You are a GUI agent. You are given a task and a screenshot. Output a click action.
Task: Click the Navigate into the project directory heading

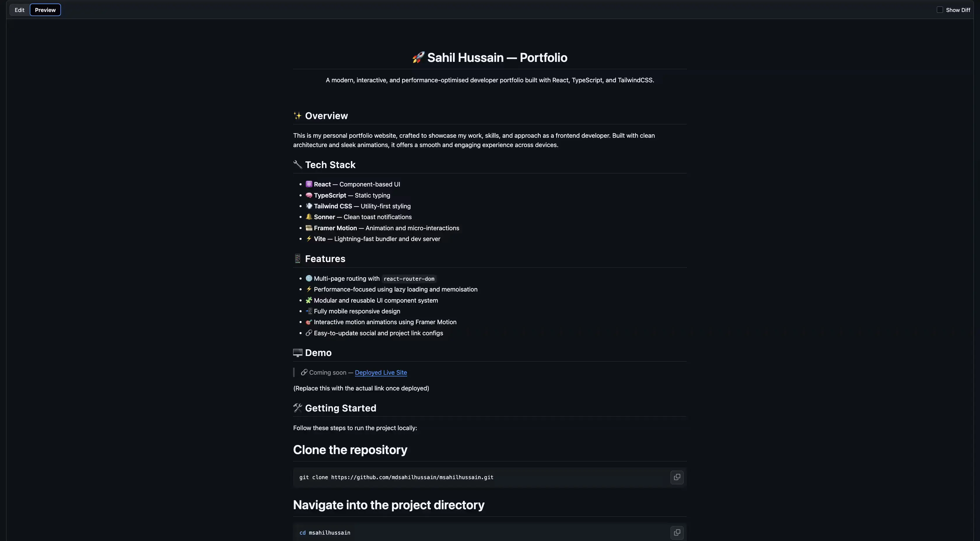click(x=388, y=505)
